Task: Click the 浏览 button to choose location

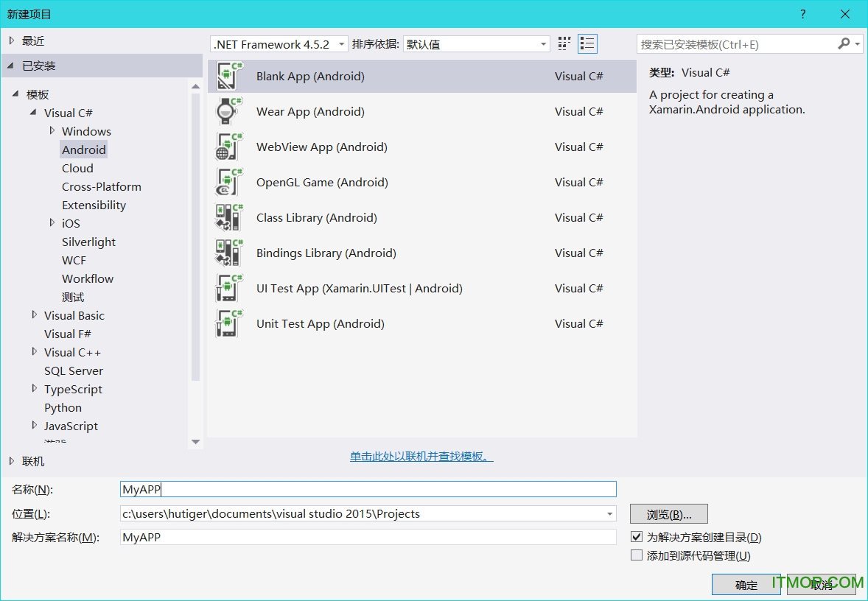Action: 668,513
